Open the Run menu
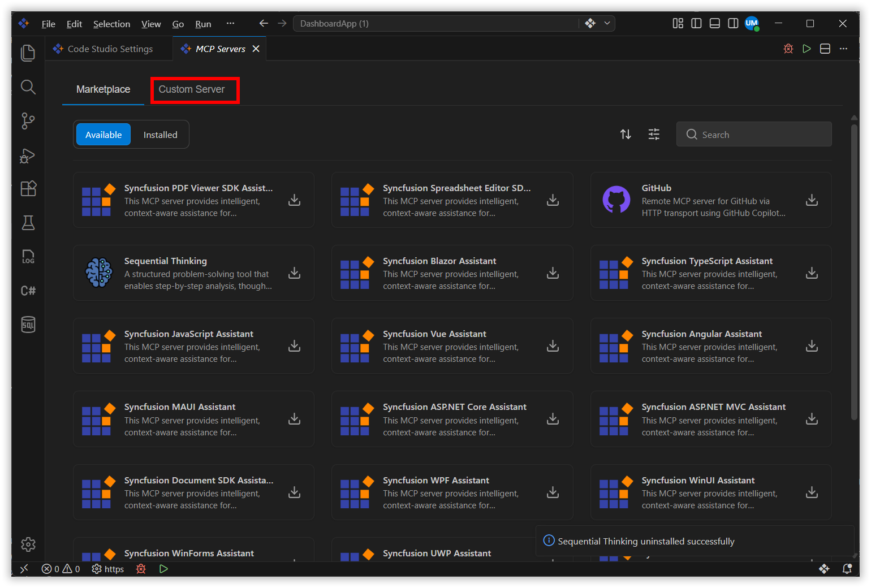This screenshot has height=588, width=871. point(203,24)
